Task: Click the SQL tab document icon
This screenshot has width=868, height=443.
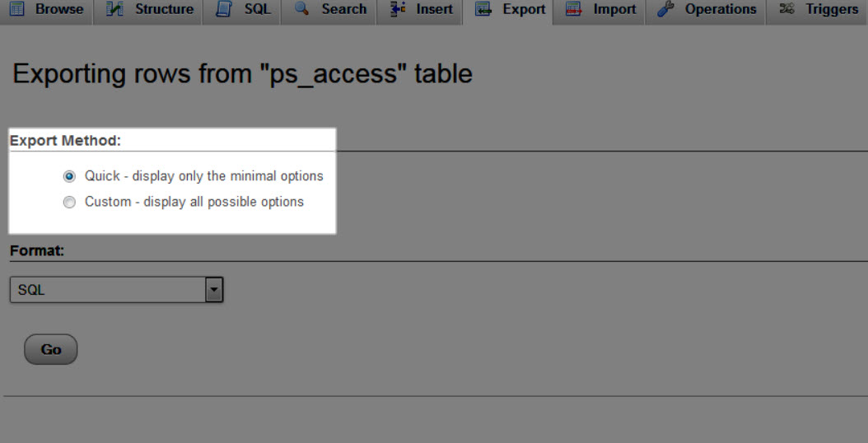Action: pyautogui.click(x=223, y=10)
